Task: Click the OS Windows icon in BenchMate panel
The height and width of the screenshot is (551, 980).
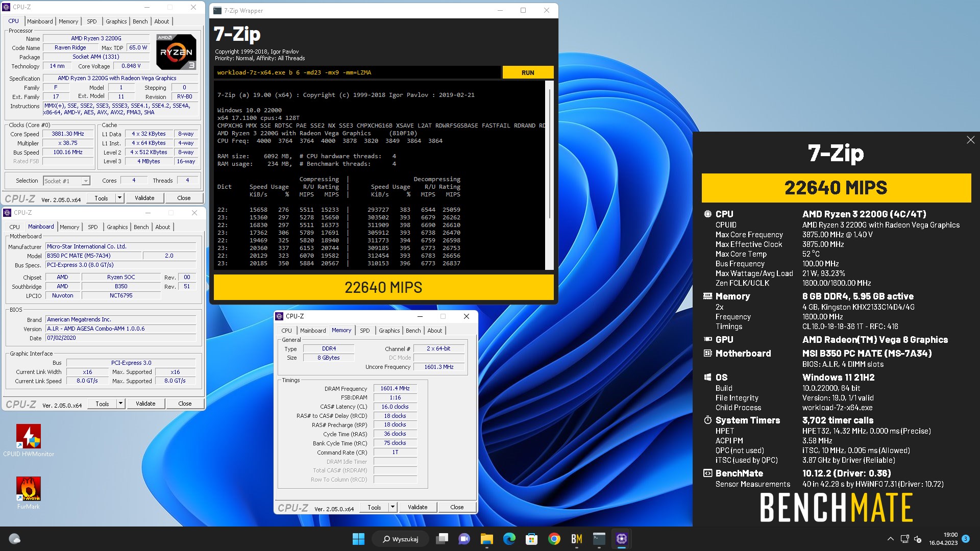Action: click(708, 377)
